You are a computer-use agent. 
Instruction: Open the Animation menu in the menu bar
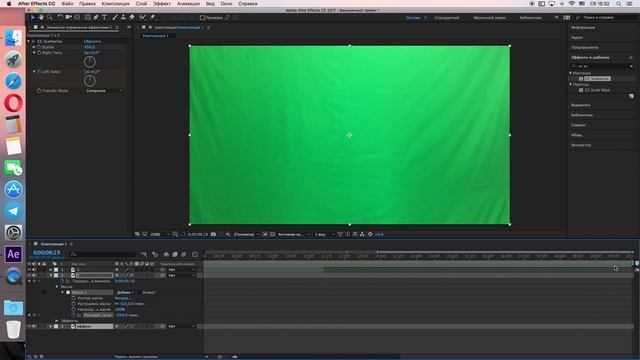click(188, 4)
